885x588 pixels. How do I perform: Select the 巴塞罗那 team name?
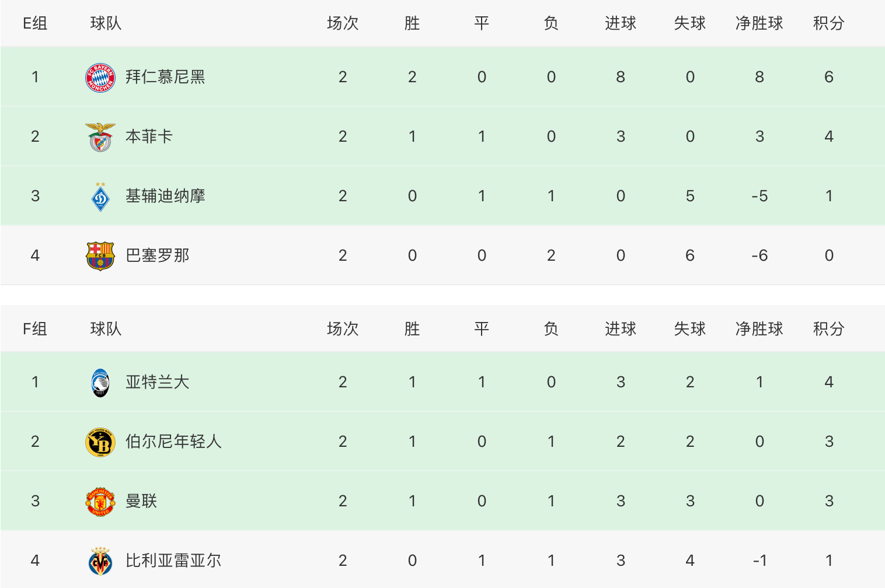pos(158,256)
